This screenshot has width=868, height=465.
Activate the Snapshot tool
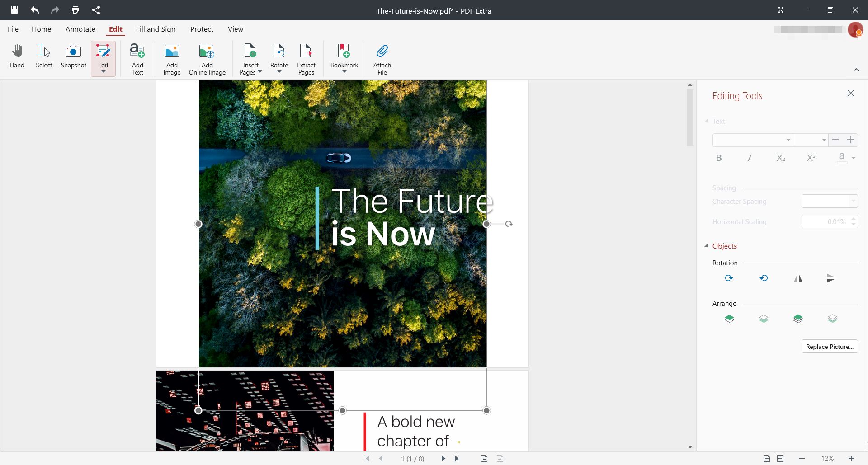pos(73,56)
